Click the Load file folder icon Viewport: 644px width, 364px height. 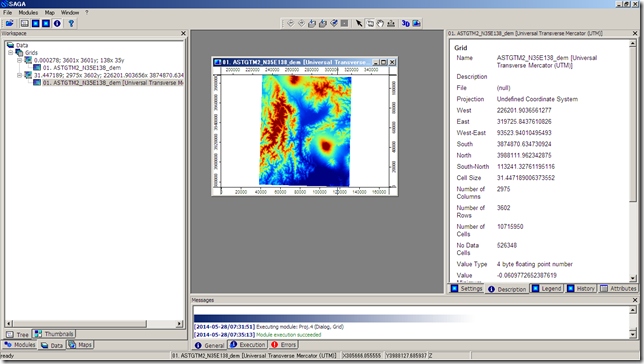(9, 23)
